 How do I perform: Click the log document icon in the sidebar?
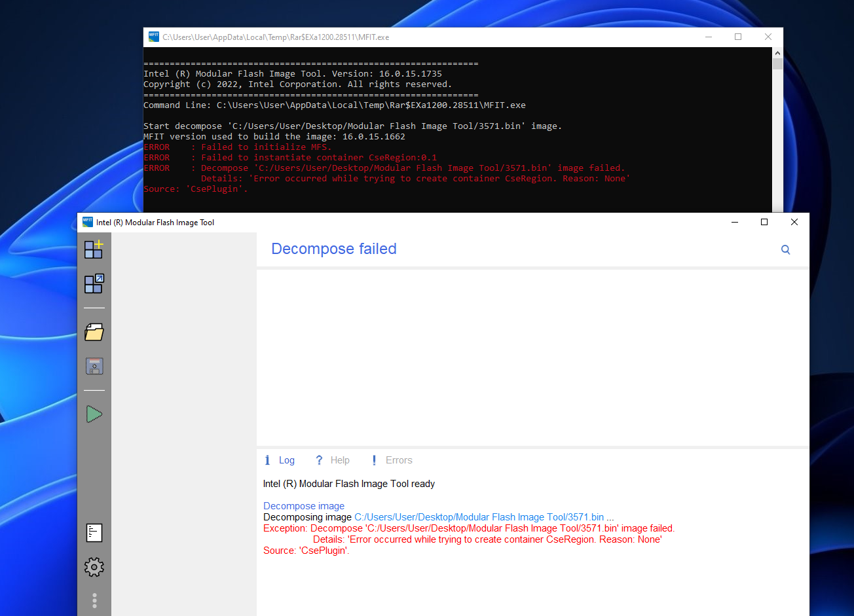pos(94,533)
